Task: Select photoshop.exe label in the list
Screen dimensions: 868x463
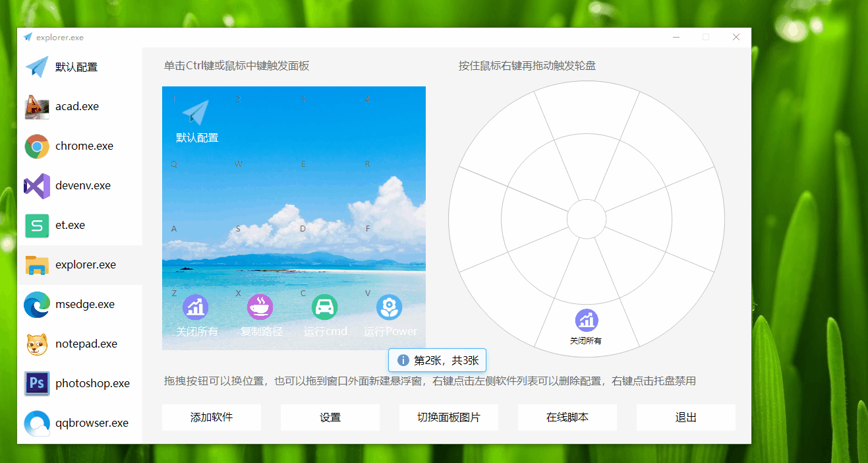Action: (x=93, y=383)
